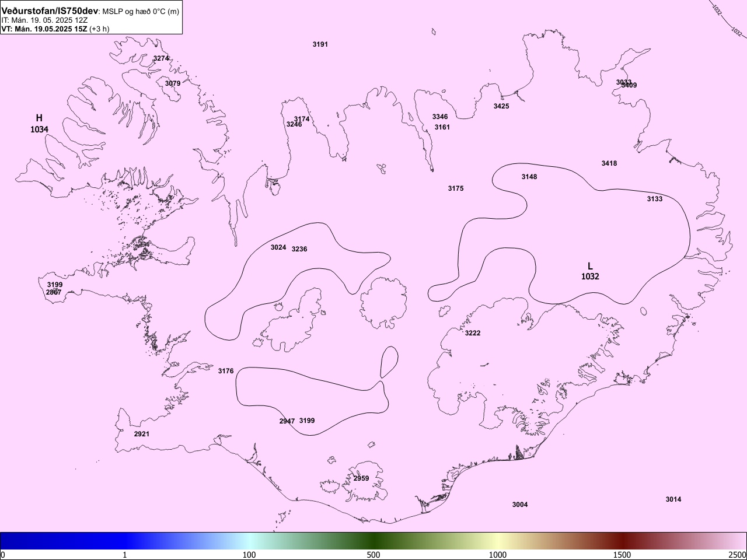Image resolution: width=747 pixels, height=560 pixels.
Task: Click the 3148 height value
Action: pyautogui.click(x=529, y=177)
